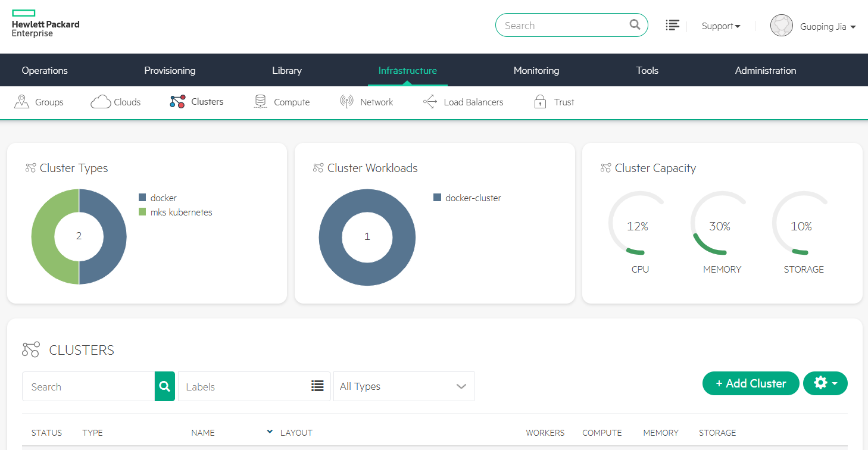The image size is (868, 450).
Task: Open Network using its signal icon
Action: click(x=346, y=101)
